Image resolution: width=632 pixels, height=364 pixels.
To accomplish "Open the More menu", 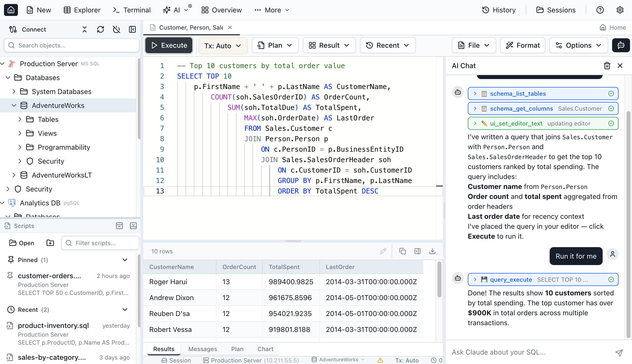I will [x=272, y=10].
